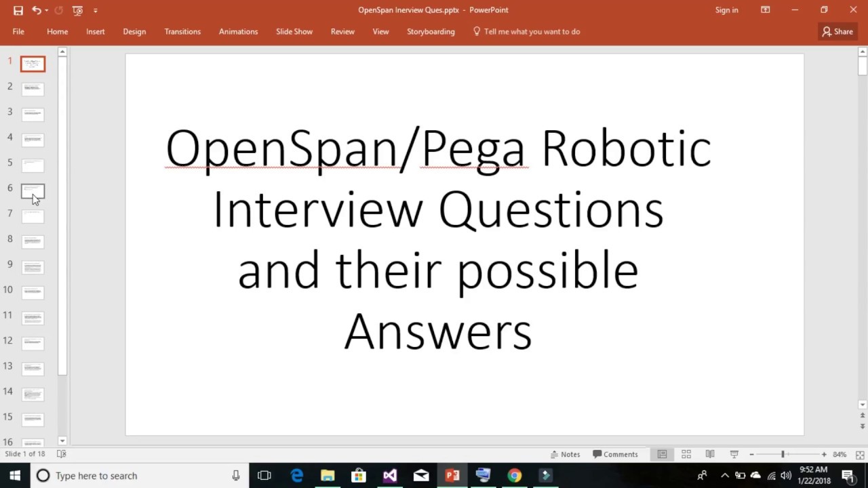
Task: Click the 84% zoom level
Action: 840,454
